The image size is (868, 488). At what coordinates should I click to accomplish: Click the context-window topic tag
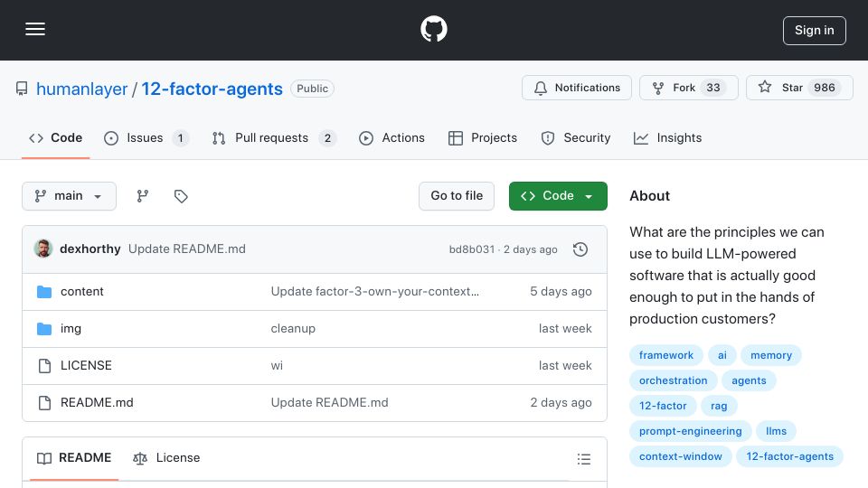[x=680, y=456]
